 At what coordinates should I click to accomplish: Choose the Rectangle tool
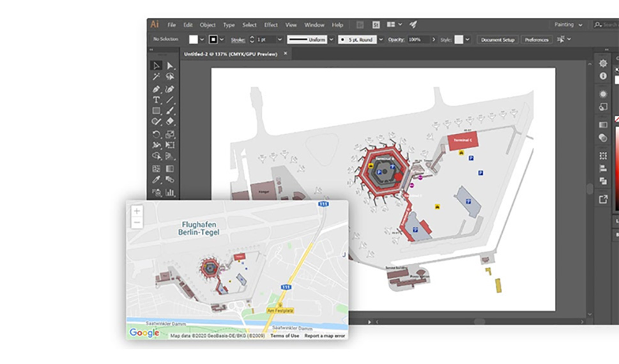tap(156, 111)
